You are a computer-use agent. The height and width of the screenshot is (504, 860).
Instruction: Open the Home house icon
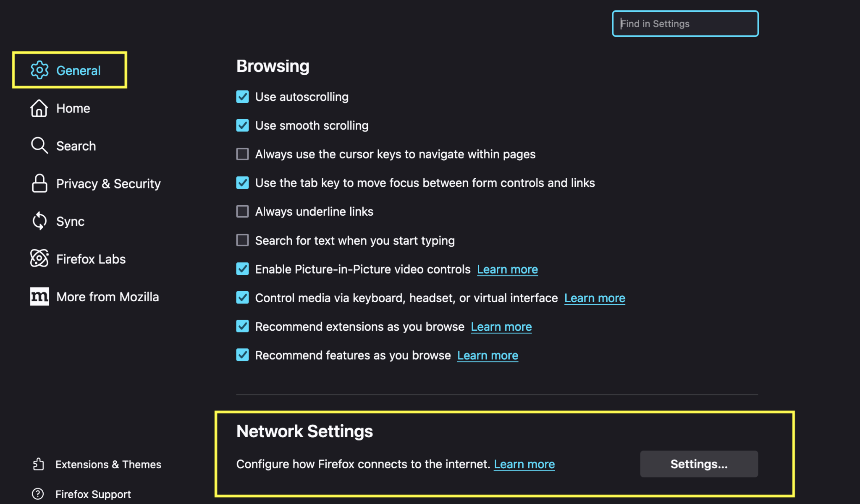[x=39, y=108]
